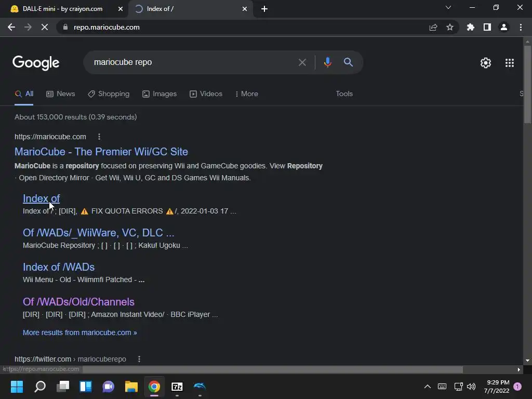The width and height of the screenshot is (532, 399).
Task: Open Of /WADs/_WiiWare, VC, DLC link
Action: coord(98,233)
